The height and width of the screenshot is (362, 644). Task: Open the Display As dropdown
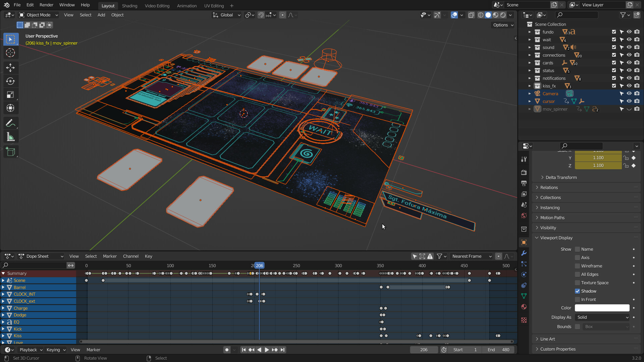[x=602, y=317]
